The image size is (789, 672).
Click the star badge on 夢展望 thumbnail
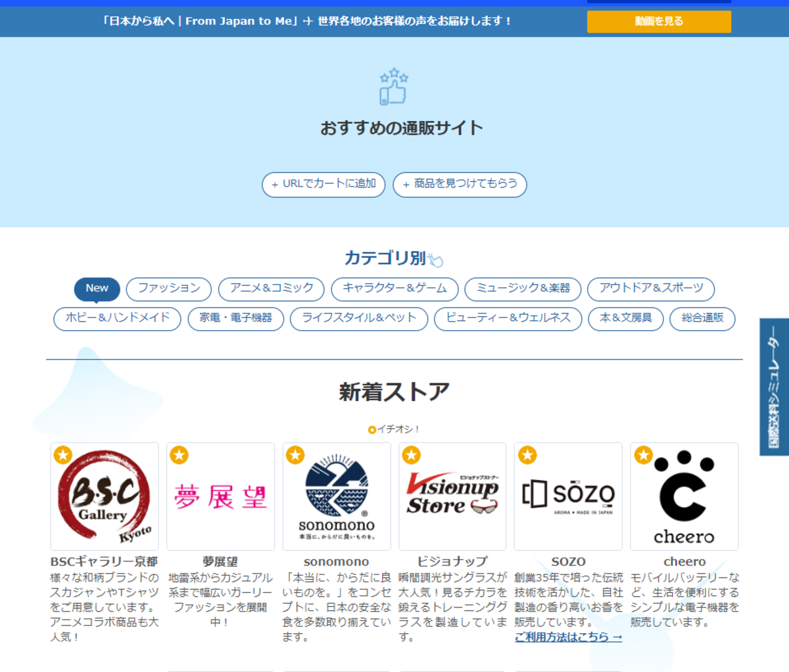[x=179, y=454]
